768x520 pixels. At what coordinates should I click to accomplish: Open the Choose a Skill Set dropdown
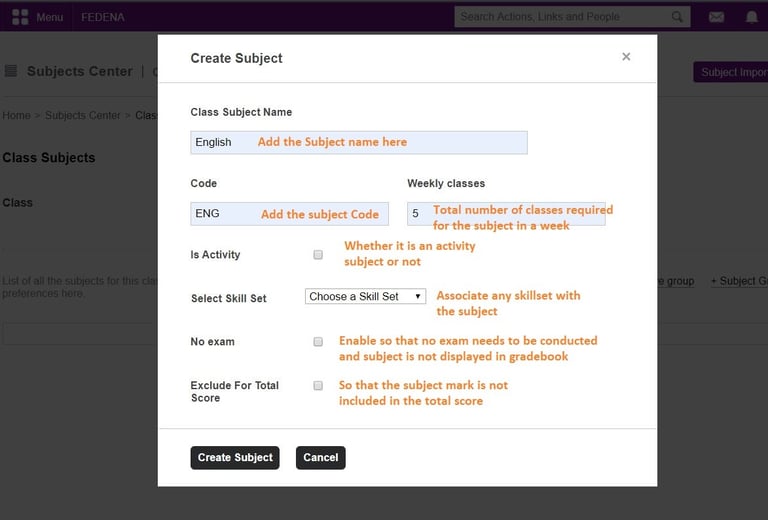pyautogui.click(x=365, y=297)
